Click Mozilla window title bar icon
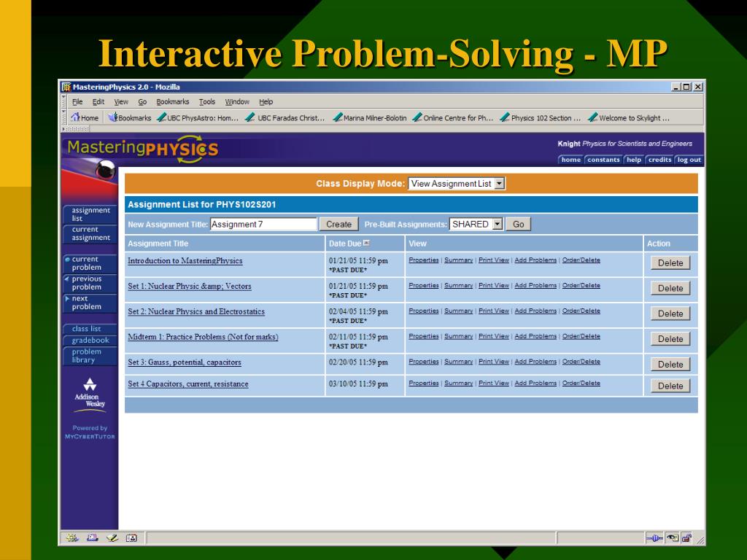Image resolution: width=747 pixels, height=560 pixels. coord(66,87)
